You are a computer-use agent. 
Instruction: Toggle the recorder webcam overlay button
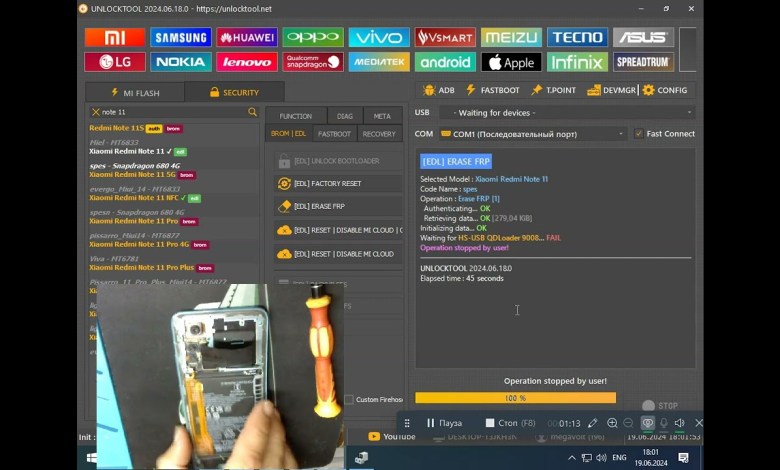[x=647, y=423]
